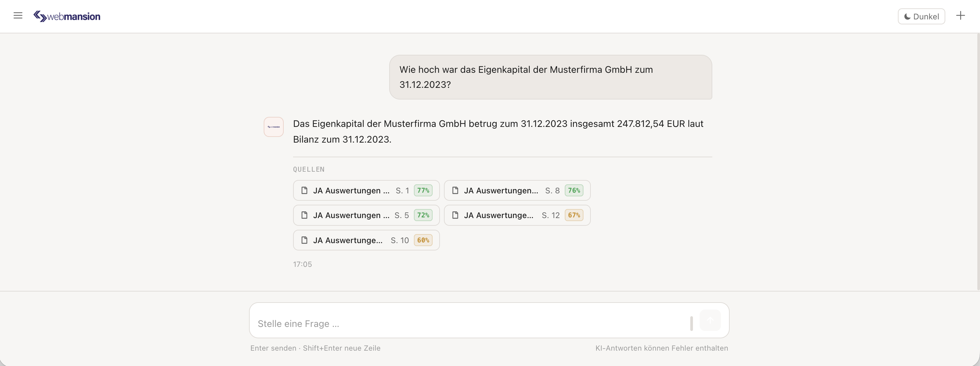
Task: Click the 72% relevance badge
Action: [423, 215]
